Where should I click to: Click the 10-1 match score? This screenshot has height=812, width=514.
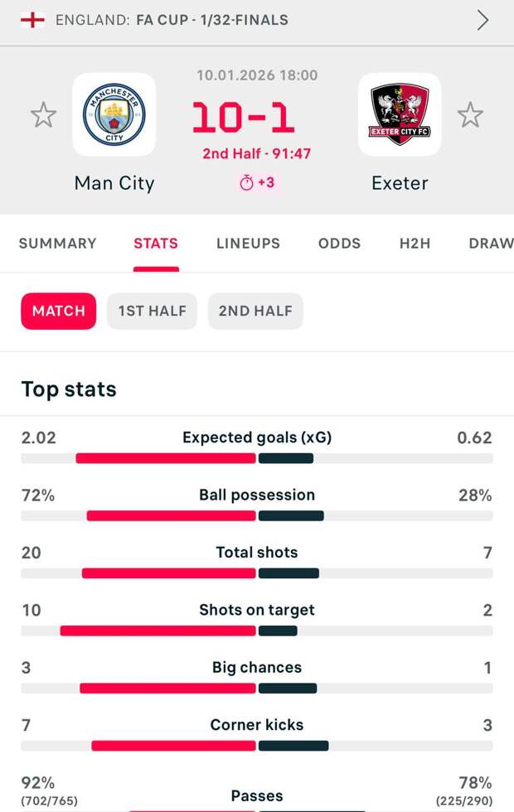(x=244, y=118)
